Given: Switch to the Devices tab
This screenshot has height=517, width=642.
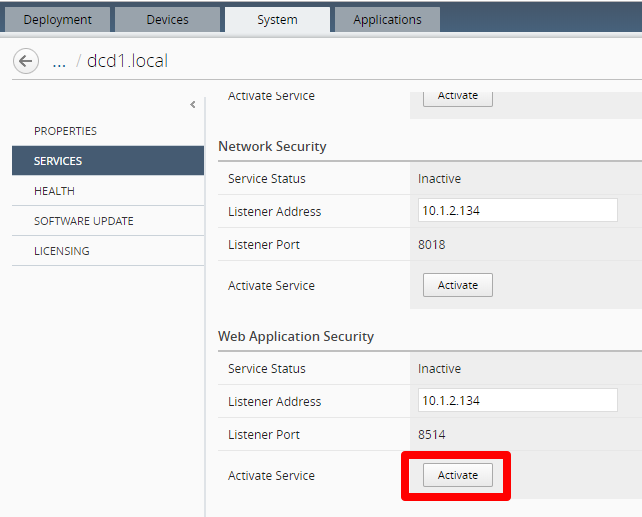Looking at the screenshot, I should (x=167, y=20).
